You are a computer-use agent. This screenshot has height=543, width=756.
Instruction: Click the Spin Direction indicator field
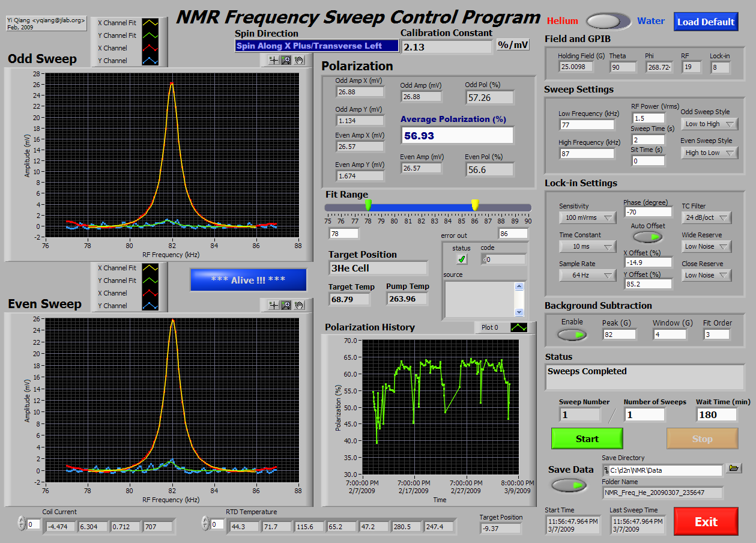point(316,46)
